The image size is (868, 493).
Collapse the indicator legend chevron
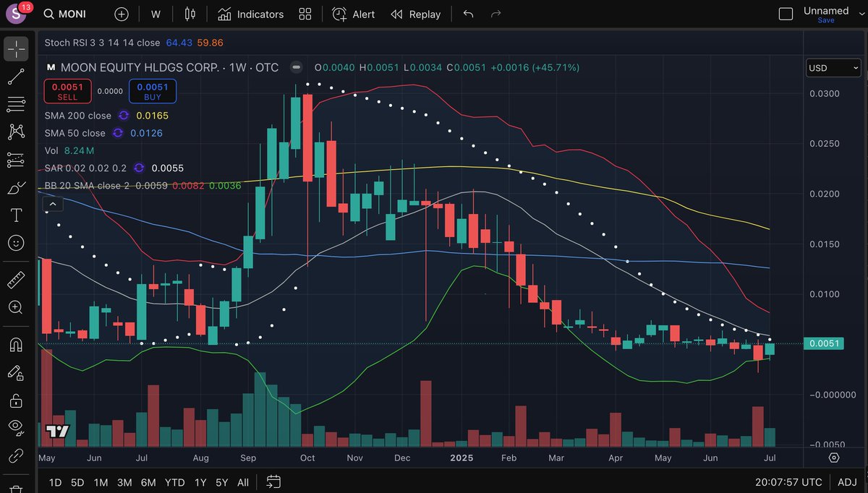coord(54,205)
